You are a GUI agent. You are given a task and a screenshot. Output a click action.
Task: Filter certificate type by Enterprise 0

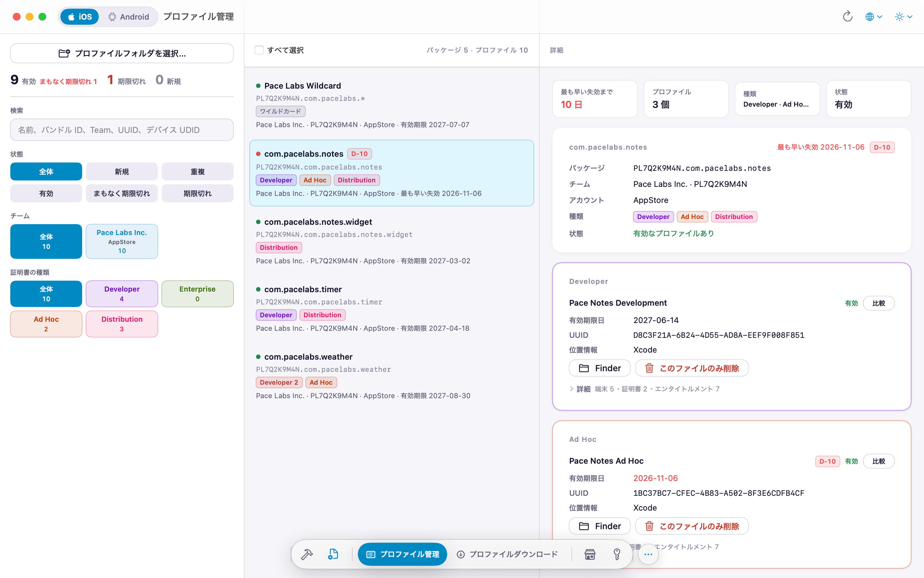197,293
